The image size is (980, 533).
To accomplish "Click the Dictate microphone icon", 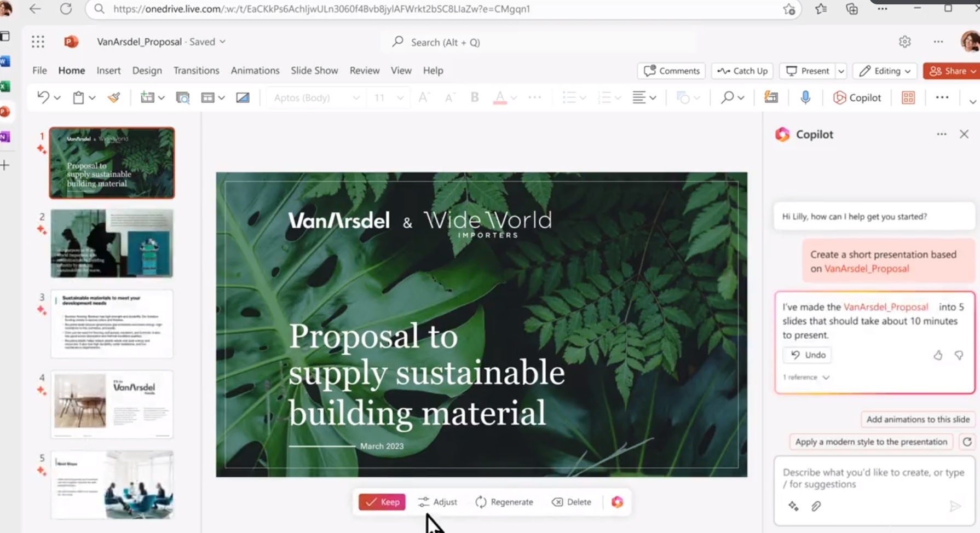I will (x=805, y=97).
